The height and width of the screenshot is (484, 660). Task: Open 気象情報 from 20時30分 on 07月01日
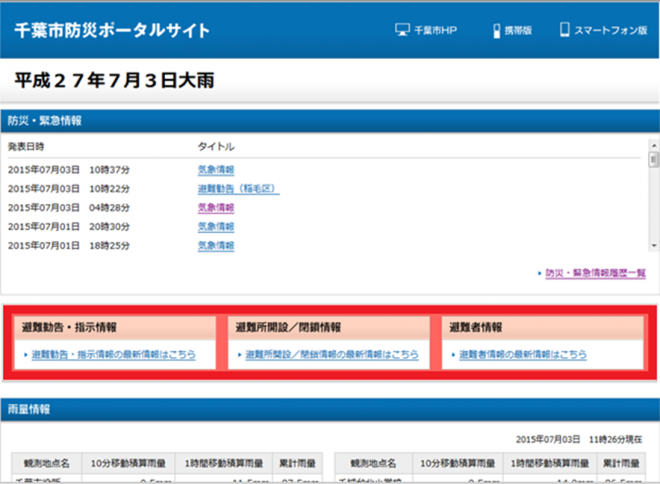click(216, 226)
